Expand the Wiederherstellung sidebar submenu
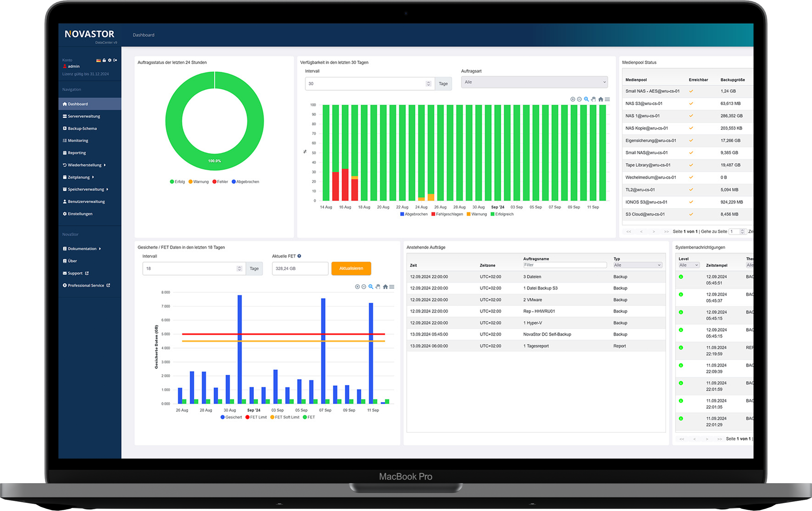Image resolution: width=812 pixels, height=511 pixels. coord(84,165)
